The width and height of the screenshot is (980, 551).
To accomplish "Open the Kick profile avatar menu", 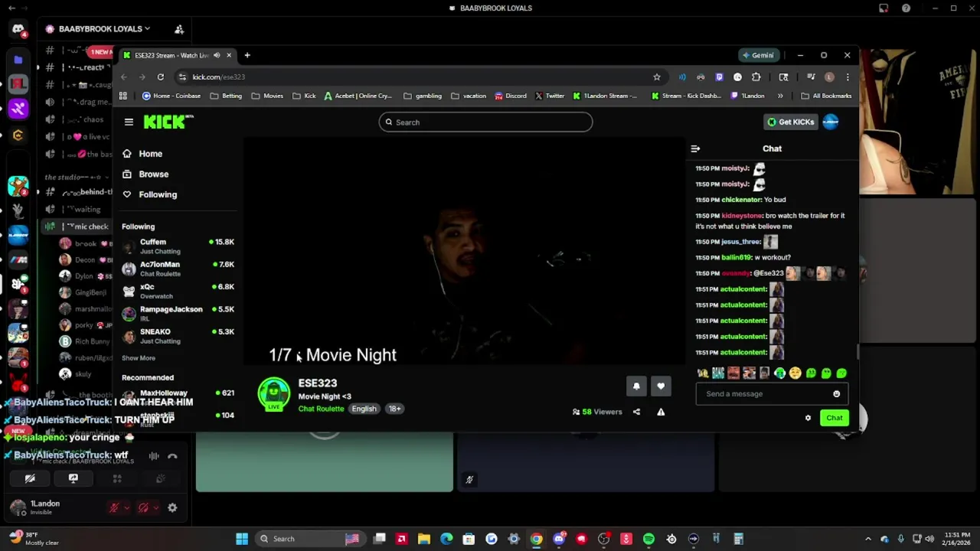I will pos(831,122).
